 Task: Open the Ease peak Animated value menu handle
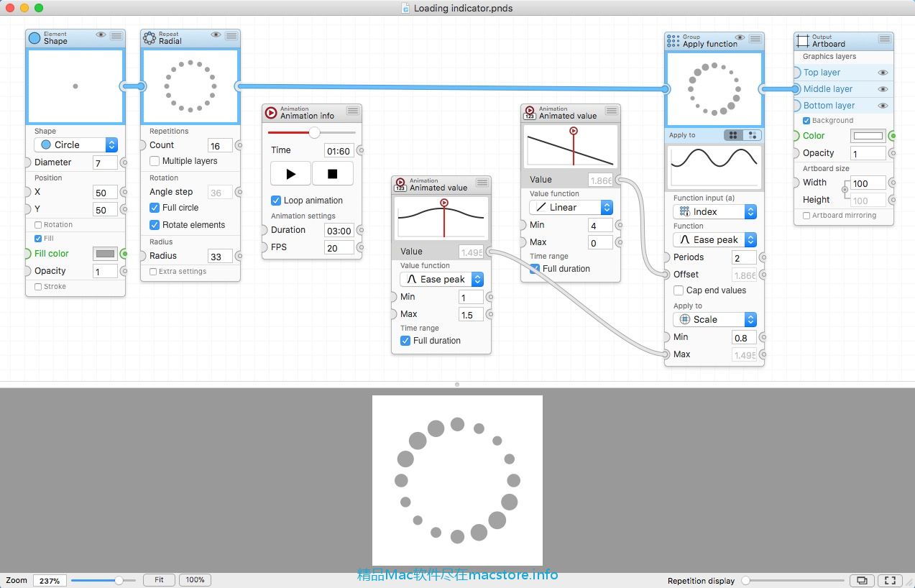click(482, 183)
